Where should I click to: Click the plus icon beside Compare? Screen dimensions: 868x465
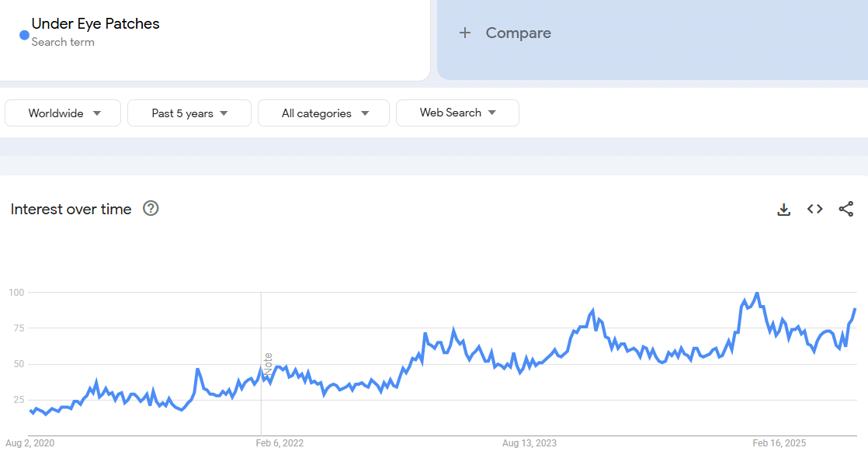[x=465, y=33]
